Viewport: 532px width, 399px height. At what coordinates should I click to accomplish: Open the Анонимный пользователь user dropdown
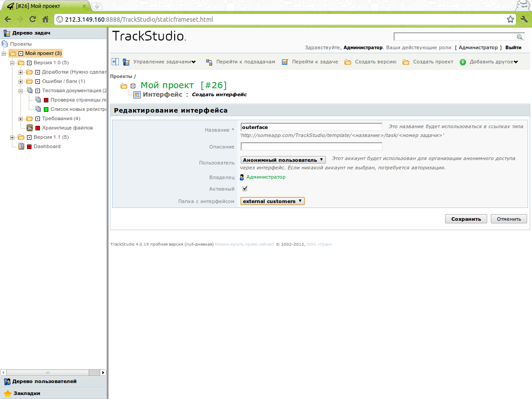coord(283,160)
